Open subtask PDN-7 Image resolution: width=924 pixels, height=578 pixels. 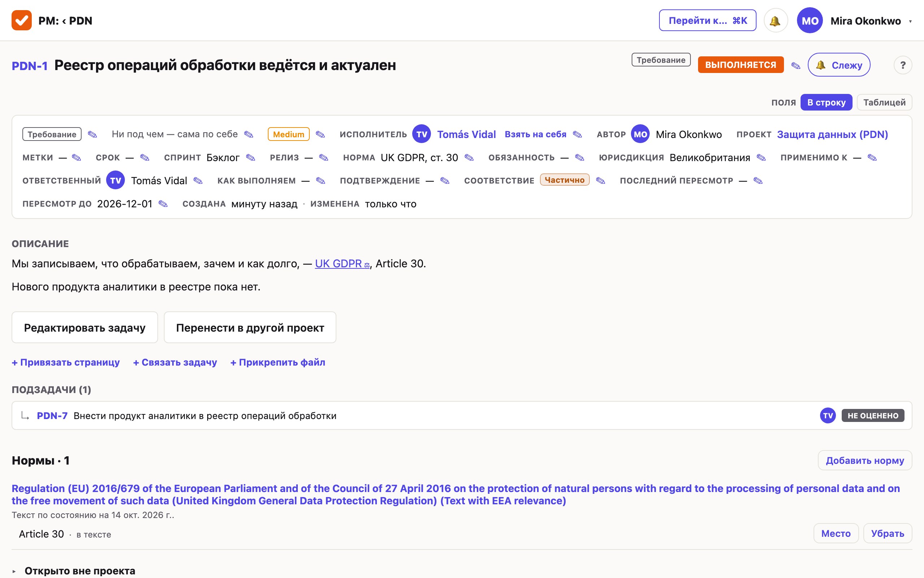[x=52, y=415]
